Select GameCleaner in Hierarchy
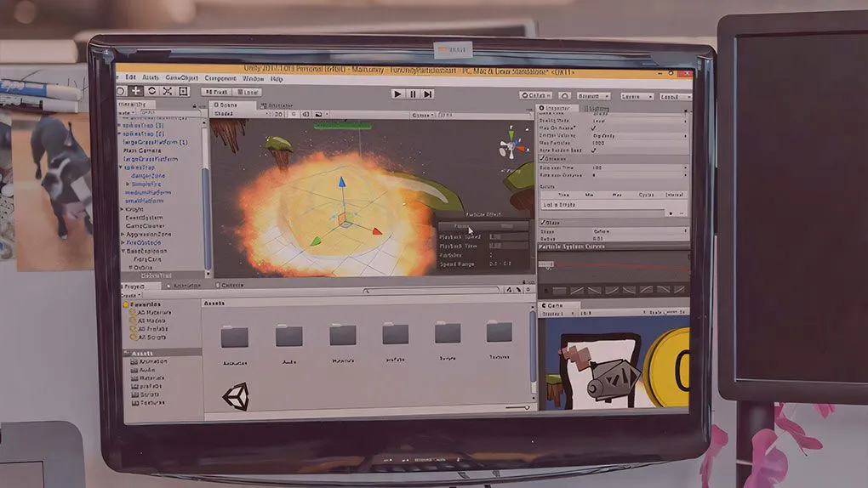Screen dimensions: 868x488 point(145,226)
